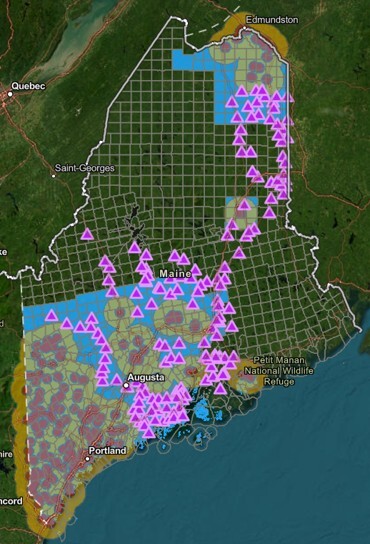
Task: Select the Saint-Georges label
Action: [85, 168]
